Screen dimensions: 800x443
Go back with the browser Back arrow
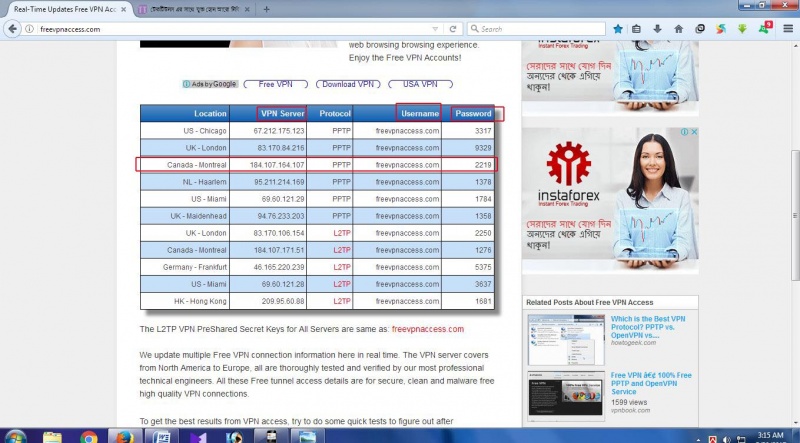coord(13,29)
